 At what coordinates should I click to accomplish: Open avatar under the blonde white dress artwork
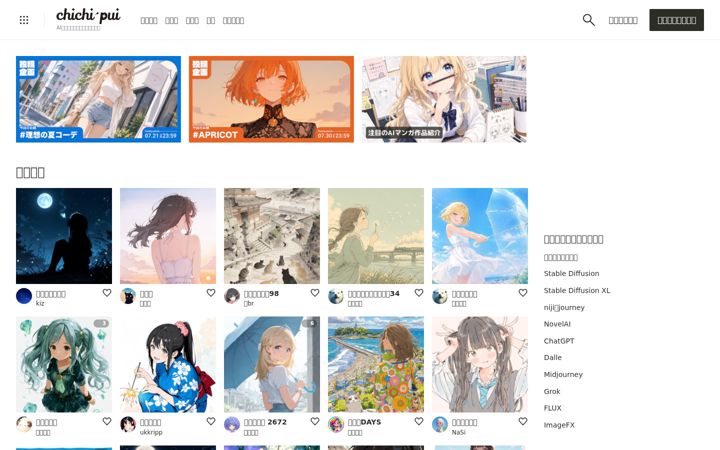pyautogui.click(x=440, y=296)
